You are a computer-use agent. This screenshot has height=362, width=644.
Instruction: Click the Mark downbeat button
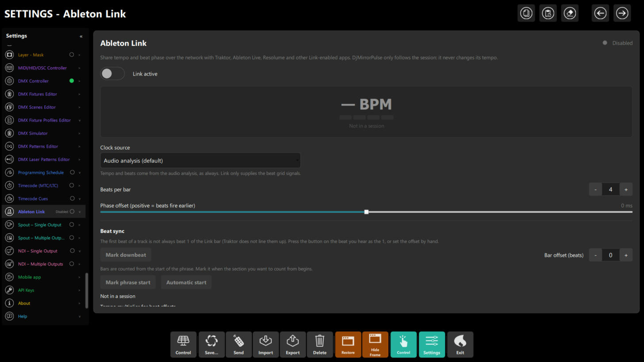point(126,255)
